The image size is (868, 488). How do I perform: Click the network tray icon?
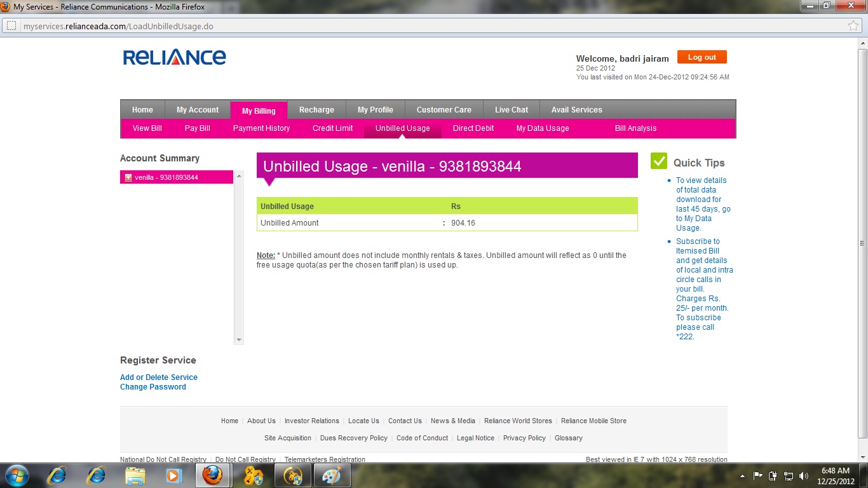(x=789, y=476)
